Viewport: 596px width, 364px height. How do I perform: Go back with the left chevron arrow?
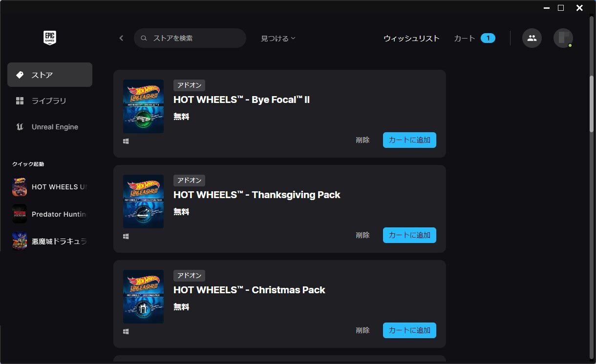click(x=121, y=38)
